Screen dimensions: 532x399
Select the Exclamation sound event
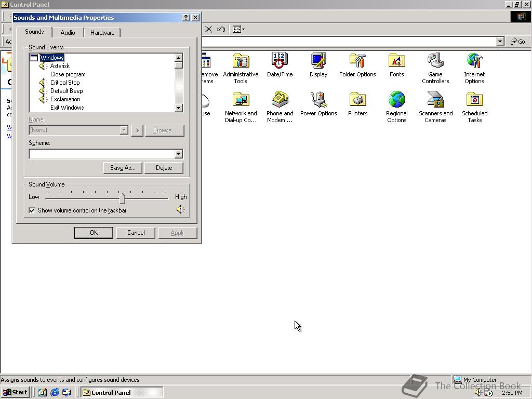(65, 99)
